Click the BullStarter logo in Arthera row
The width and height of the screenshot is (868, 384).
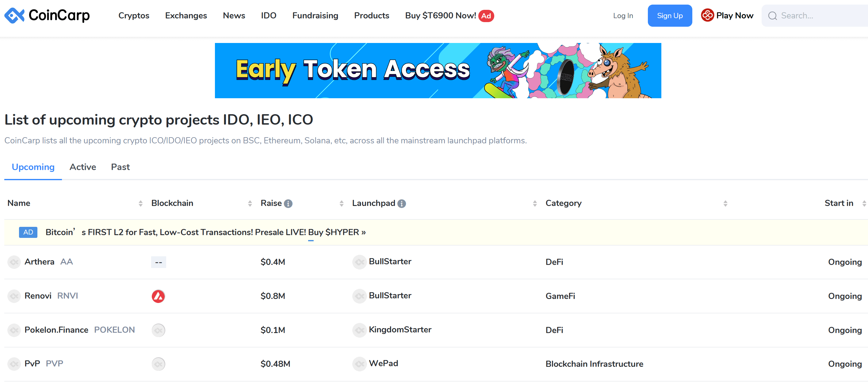point(360,262)
